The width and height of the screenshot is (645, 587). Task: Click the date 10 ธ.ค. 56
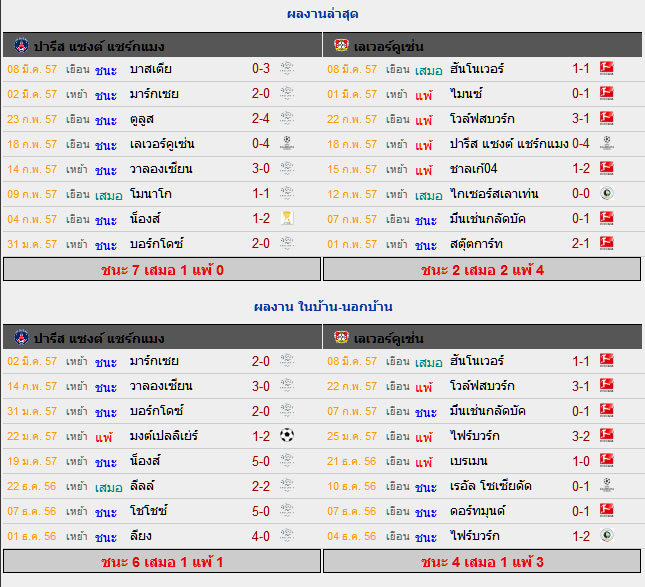(x=352, y=486)
